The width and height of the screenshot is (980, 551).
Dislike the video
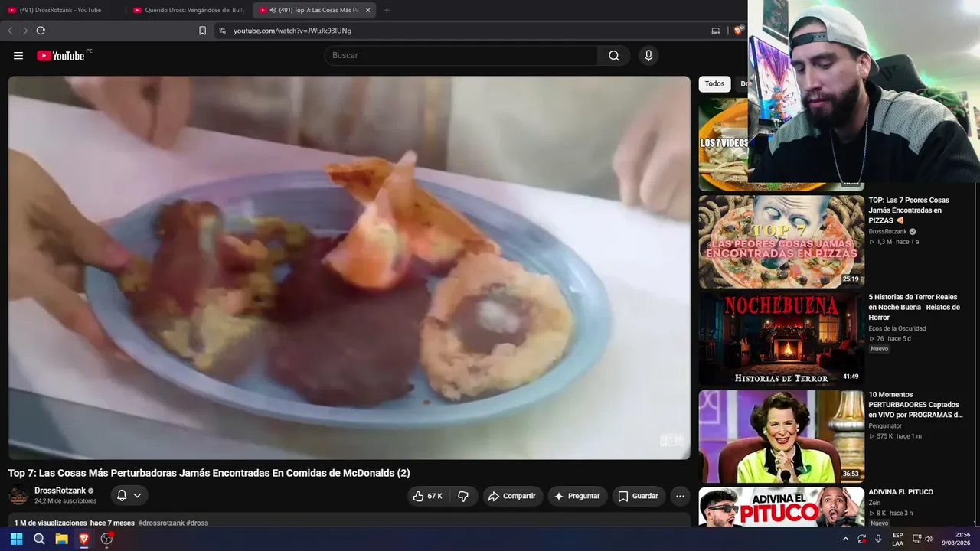pyautogui.click(x=463, y=496)
